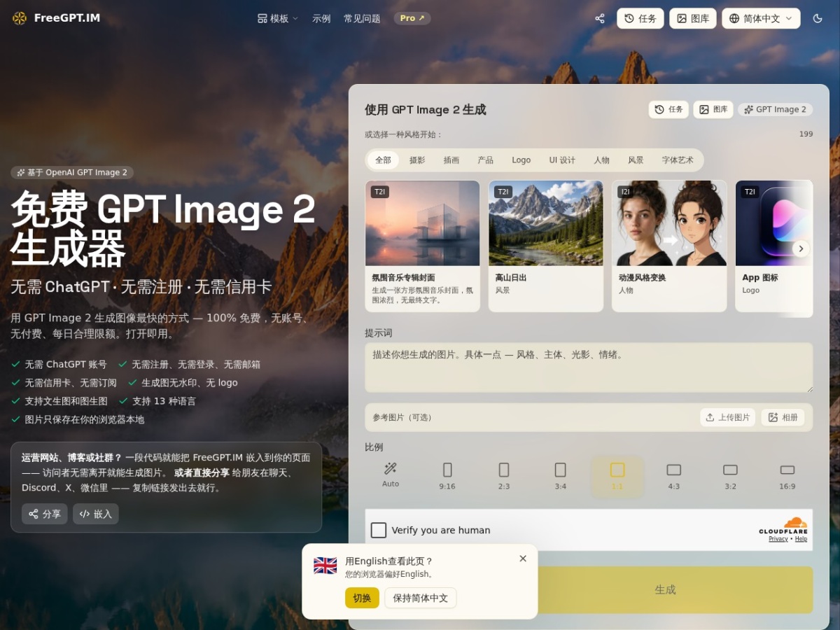Click the 199 template count text
The height and width of the screenshot is (630, 840).
click(x=806, y=134)
